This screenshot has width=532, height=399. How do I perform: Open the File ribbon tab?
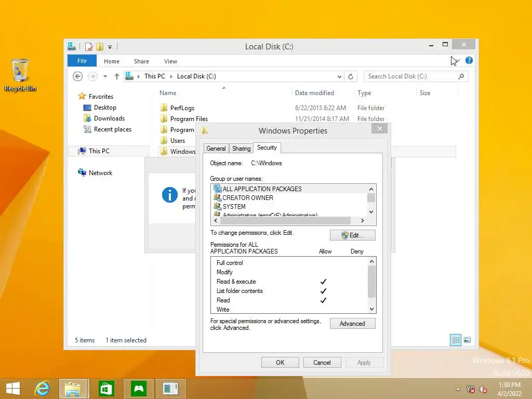point(82,61)
